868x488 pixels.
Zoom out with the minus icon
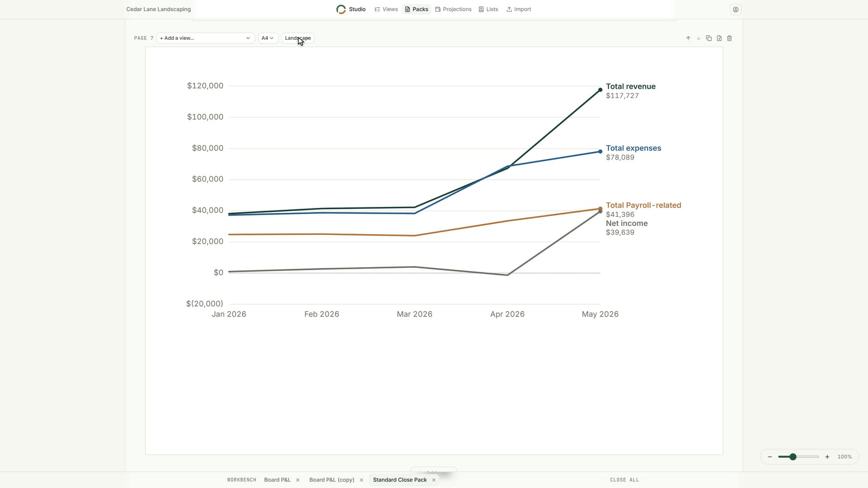click(770, 457)
